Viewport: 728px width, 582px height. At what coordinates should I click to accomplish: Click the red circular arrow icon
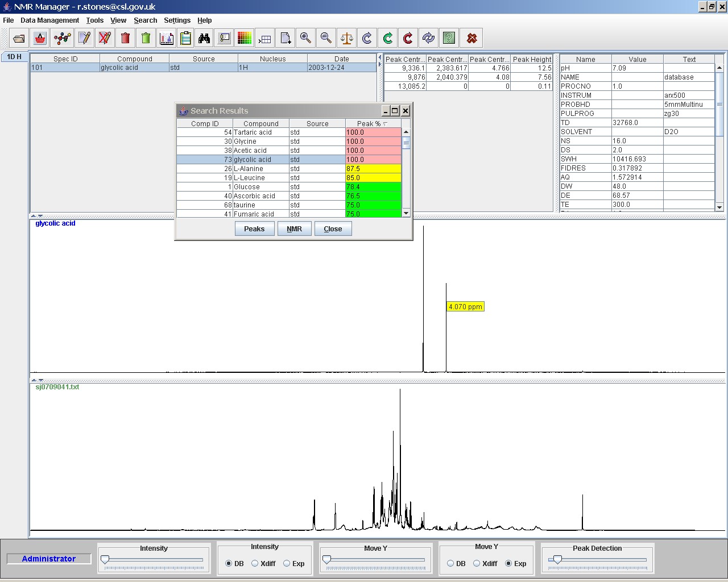coord(408,38)
